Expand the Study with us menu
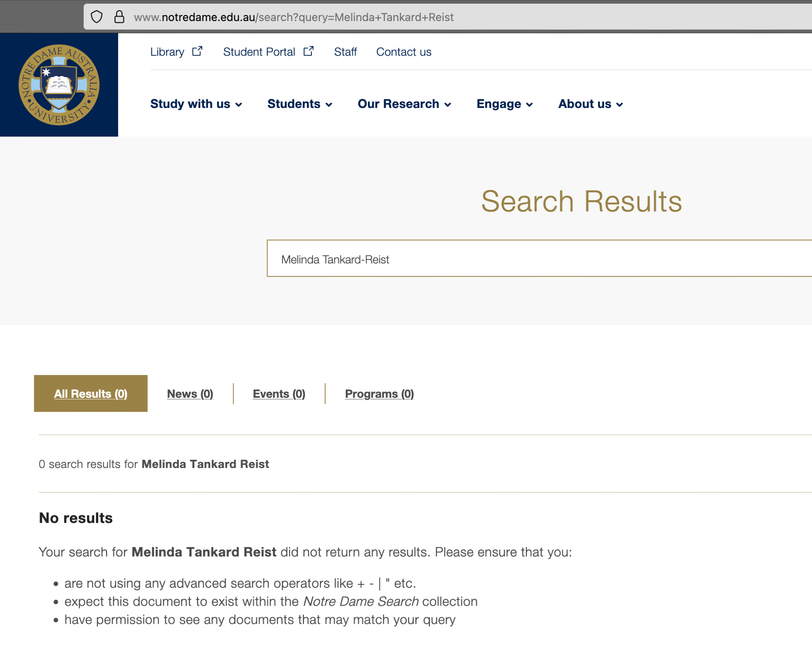 (196, 104)
